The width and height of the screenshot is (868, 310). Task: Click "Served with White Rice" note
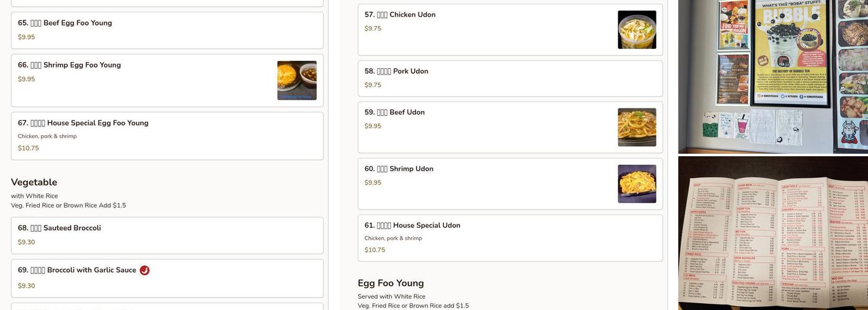pyautogui.click(x=391, y=296)
